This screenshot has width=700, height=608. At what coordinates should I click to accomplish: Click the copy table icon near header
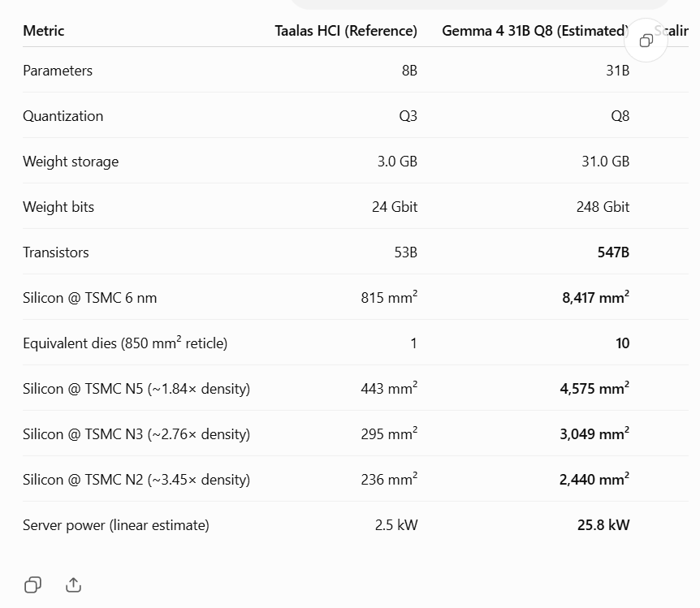(646, 41)
